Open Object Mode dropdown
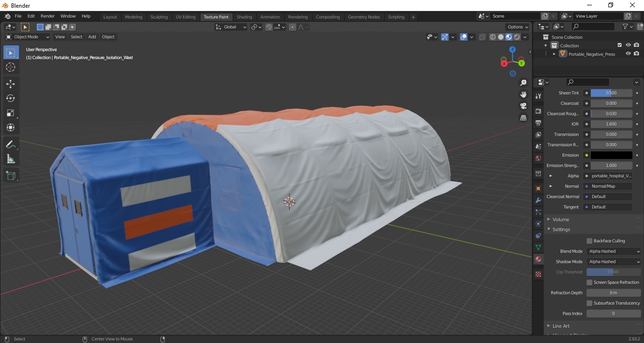This screenshot has height=343, width=644. point(28,37)
